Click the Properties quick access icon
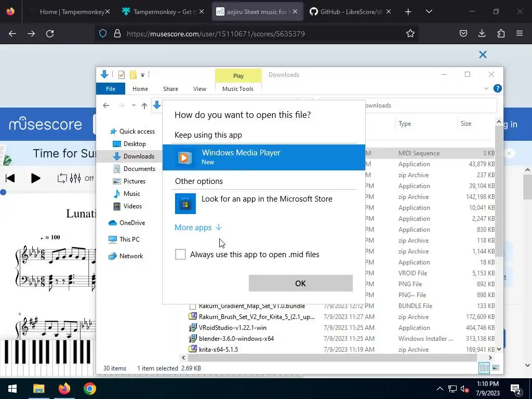The height and width of the screenshot is (399, 532). pyautogui.click(x=122, y=75)
